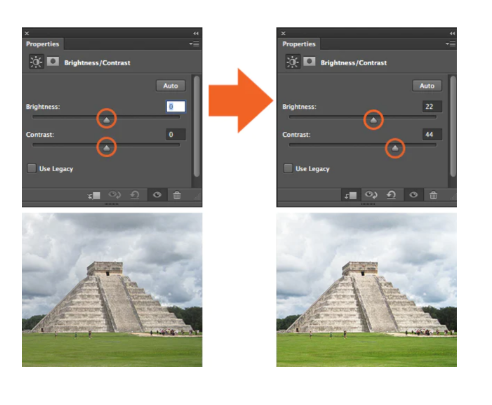Click Brightness value field showing 22
This screenshot has width=492, height=405.
tap(432, 107)
